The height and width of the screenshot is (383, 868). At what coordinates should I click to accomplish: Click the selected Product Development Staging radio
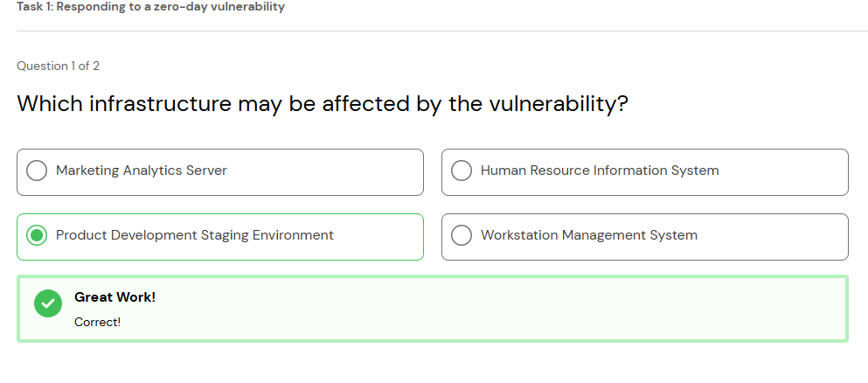(x=37, y=236)
